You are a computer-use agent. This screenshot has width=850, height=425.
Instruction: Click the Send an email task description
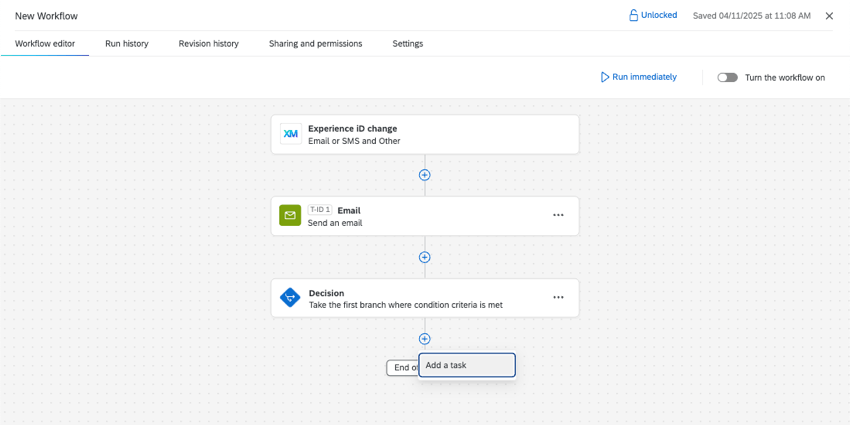point(335,223)
